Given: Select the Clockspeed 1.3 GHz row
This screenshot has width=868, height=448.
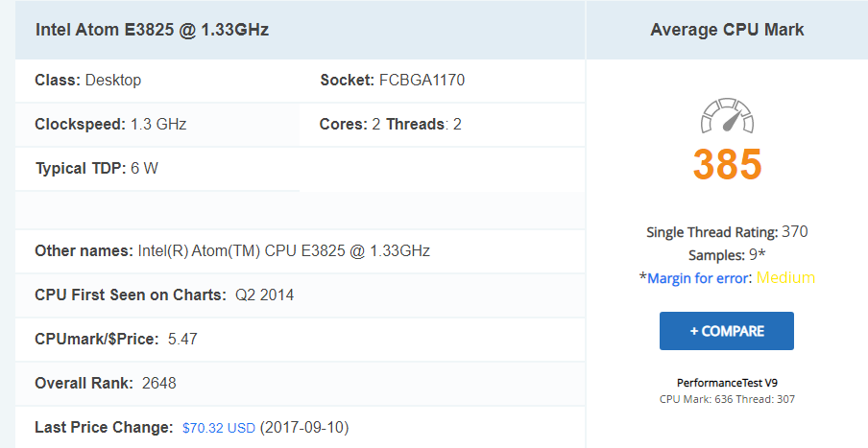Looking at the screenshot, I should (157, 125).
